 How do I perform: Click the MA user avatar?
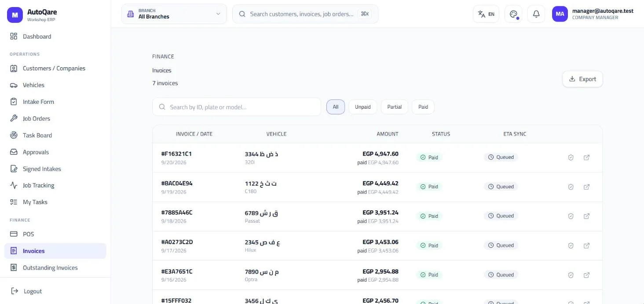560,14
